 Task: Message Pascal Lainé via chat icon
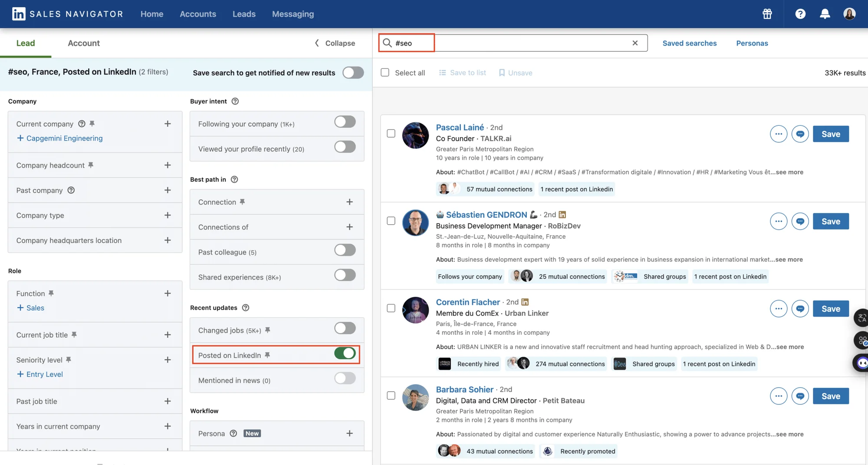click(x=800, y=134)
